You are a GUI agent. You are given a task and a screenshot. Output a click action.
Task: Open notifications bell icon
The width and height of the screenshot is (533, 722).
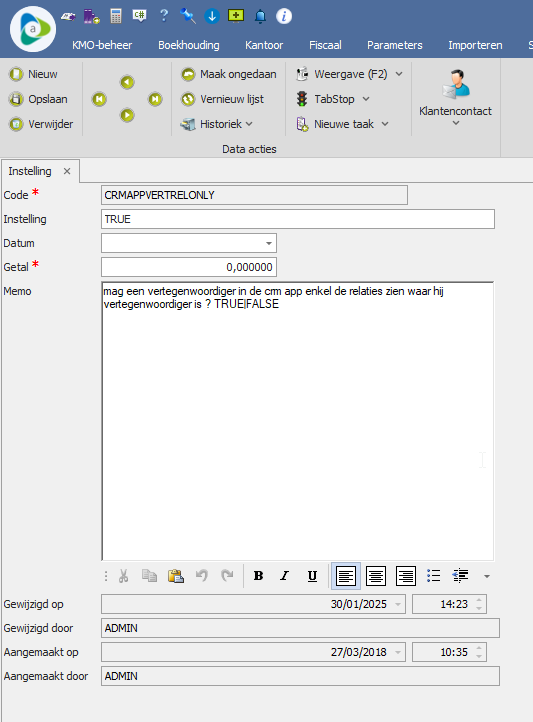pyautogui.click(x=260, y=17)
